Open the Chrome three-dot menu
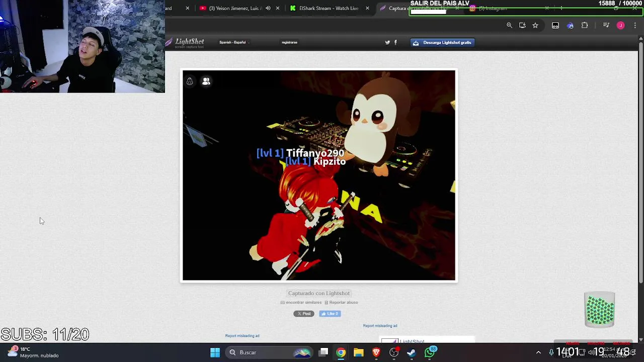The height and width of the screenshot is (362, 644). click(x=635, y=25)
